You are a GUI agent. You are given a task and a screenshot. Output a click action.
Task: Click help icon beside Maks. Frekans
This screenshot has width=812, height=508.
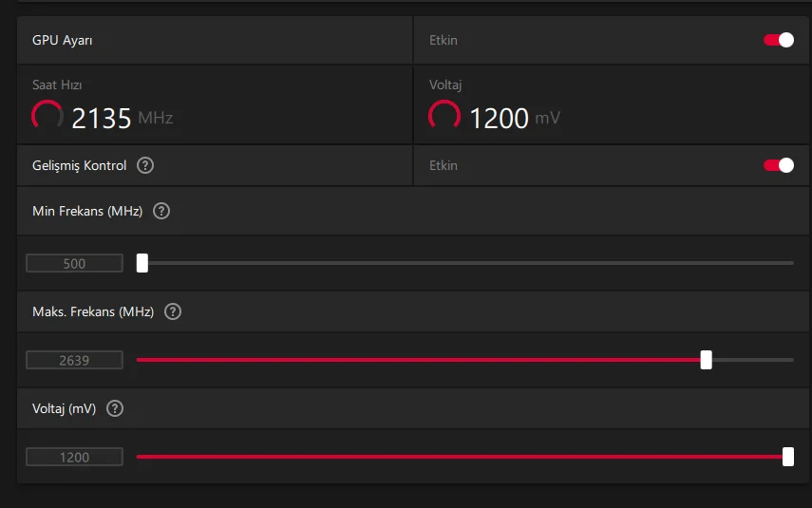coord(173,311)
